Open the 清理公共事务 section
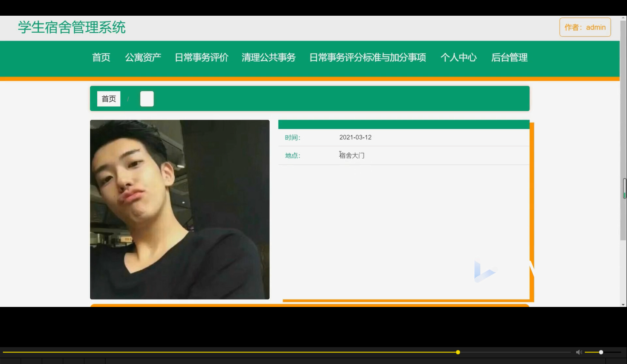 268,57
